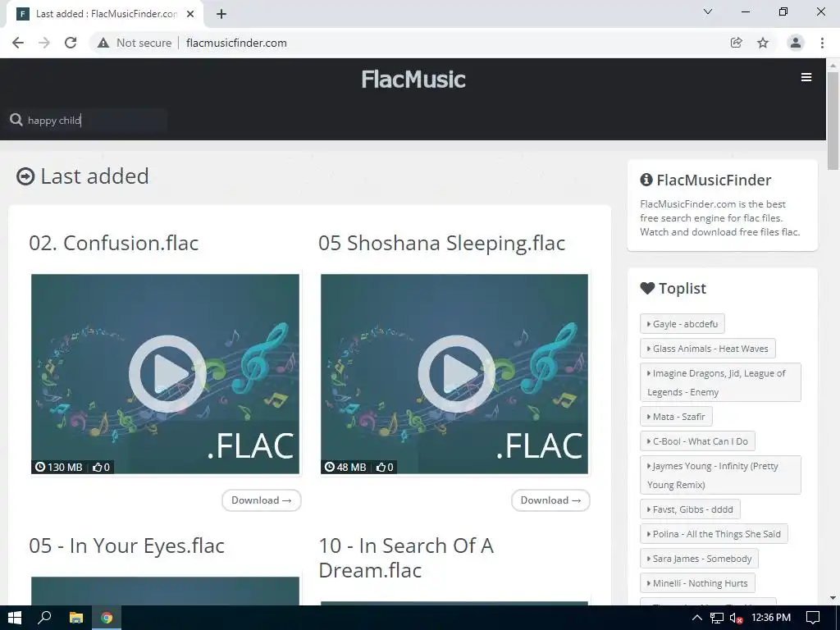Viewport: 840px width, 630px height.
Task: Click the browser forward arrow
Action: [x=44, y=43]
